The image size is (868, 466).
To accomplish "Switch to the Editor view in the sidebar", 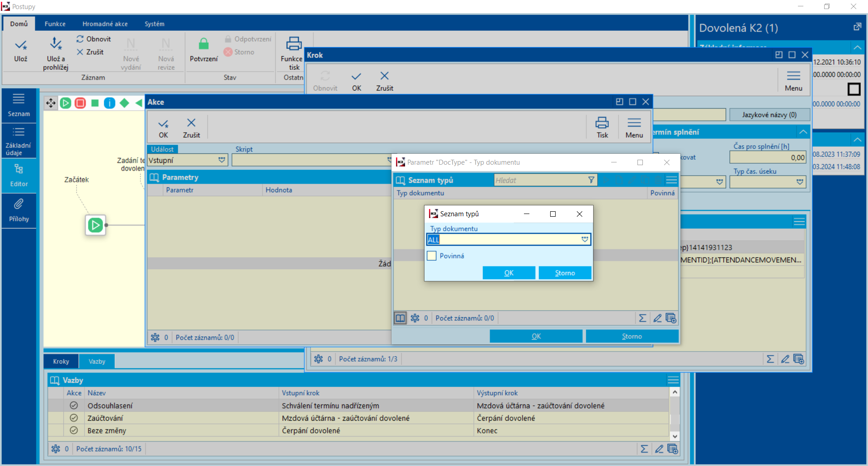I will coord(19,176).
